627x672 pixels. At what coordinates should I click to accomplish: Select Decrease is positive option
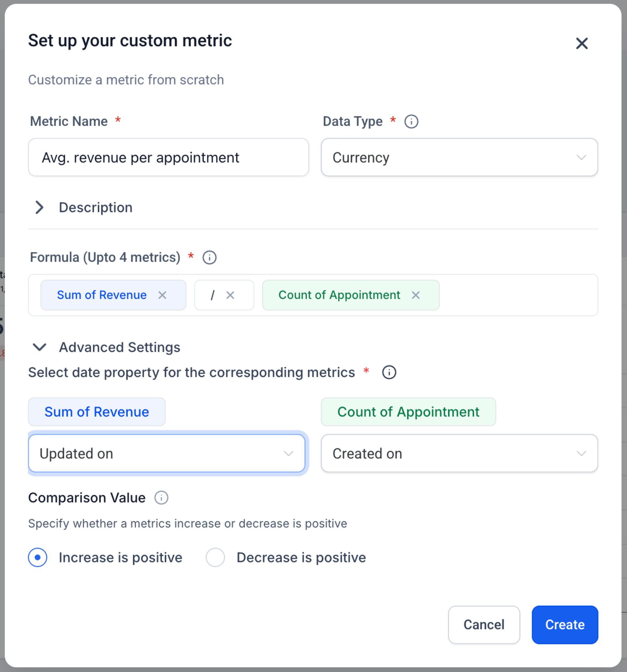[x=215, y=557]
